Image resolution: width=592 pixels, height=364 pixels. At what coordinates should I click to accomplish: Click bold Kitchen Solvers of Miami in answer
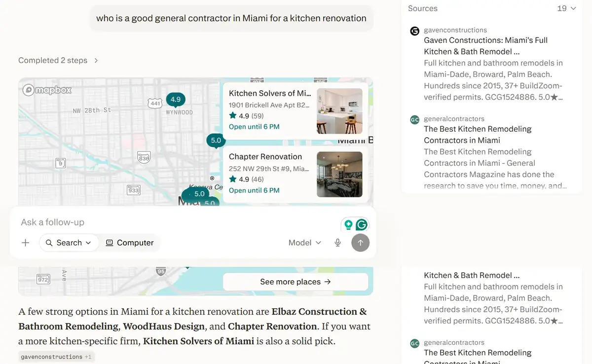click(198, 341)
